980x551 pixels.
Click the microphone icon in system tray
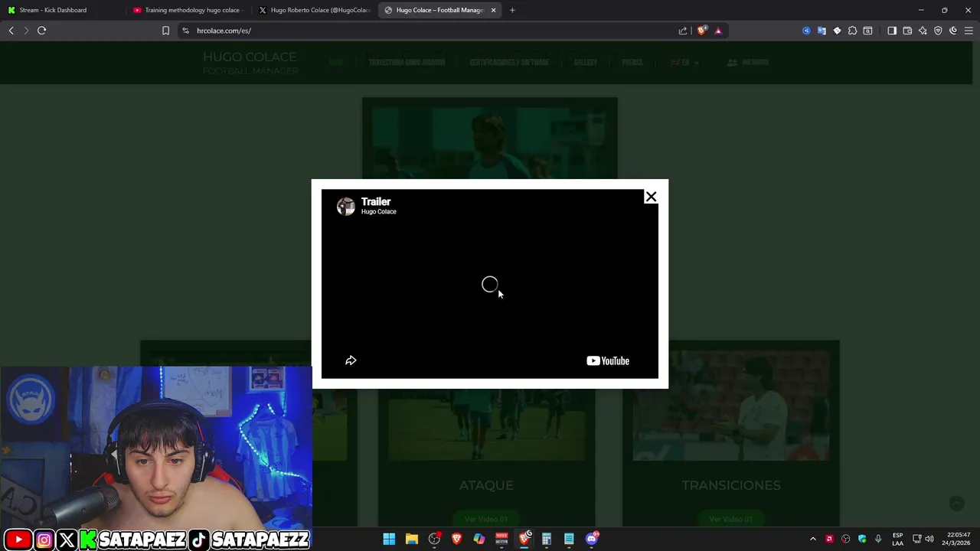(x=878, y=539)
